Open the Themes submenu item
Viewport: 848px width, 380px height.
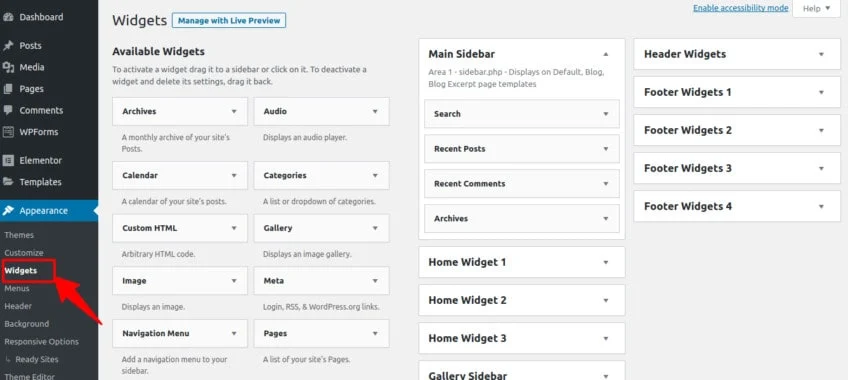pos(19,235)
